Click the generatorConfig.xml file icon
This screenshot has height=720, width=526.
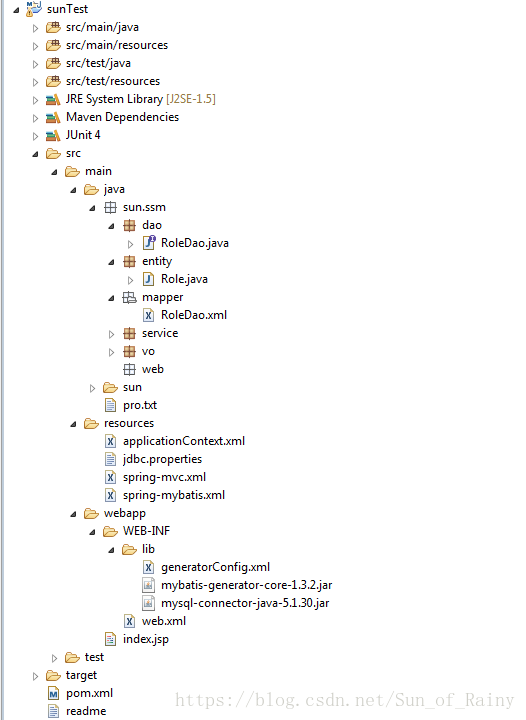[148, 568]
